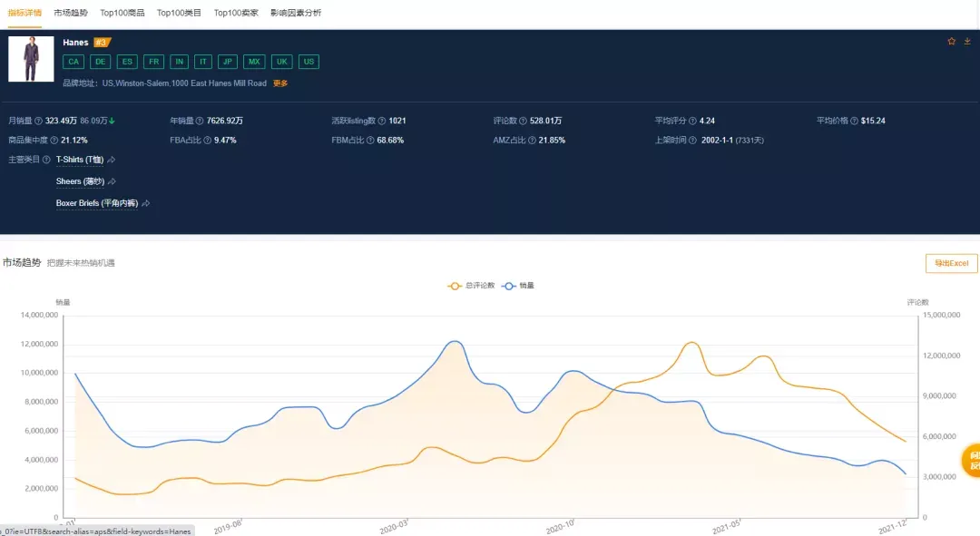Click the UK marketplace tag
The image size is (980, 536).
pyautogui.click(x=282, y=62)
